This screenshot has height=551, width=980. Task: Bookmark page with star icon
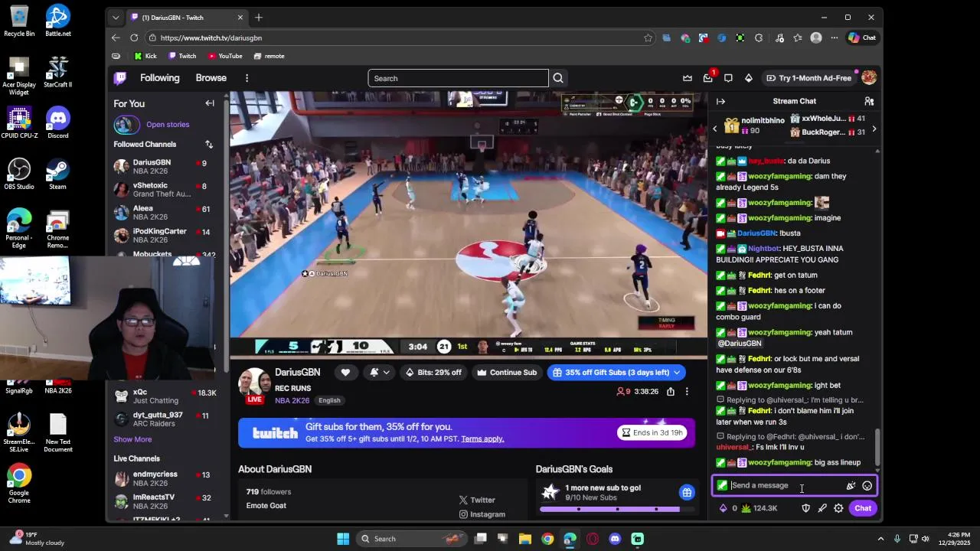click(x=648, y=37)
